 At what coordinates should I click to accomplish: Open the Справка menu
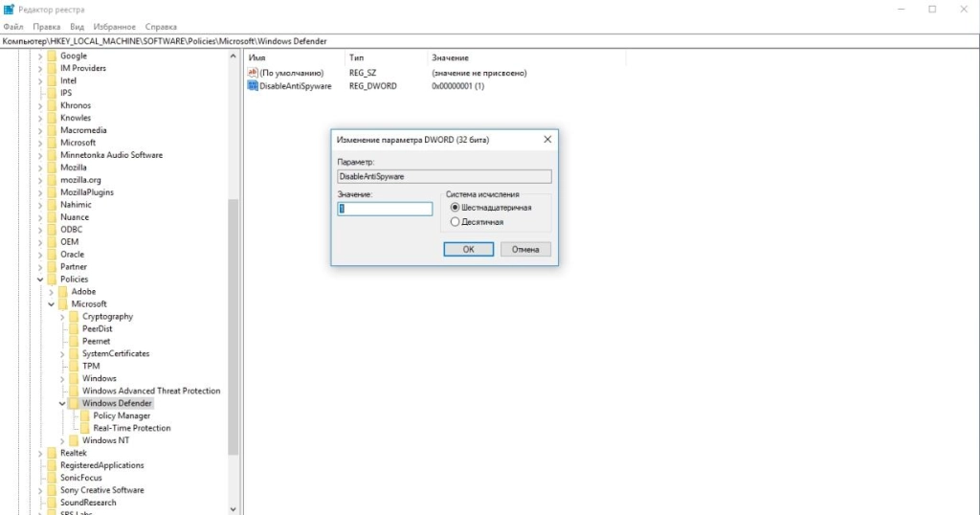161,27
